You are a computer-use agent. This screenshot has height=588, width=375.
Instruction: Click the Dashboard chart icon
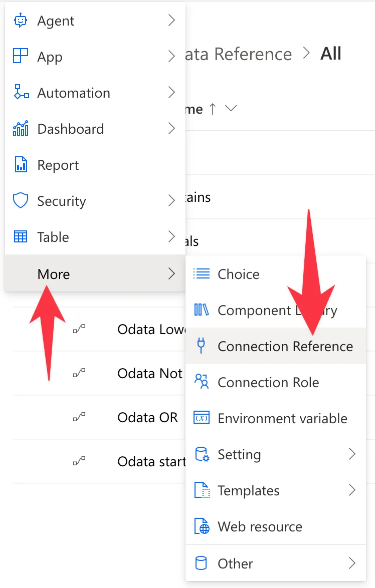(x=21, y=129)
